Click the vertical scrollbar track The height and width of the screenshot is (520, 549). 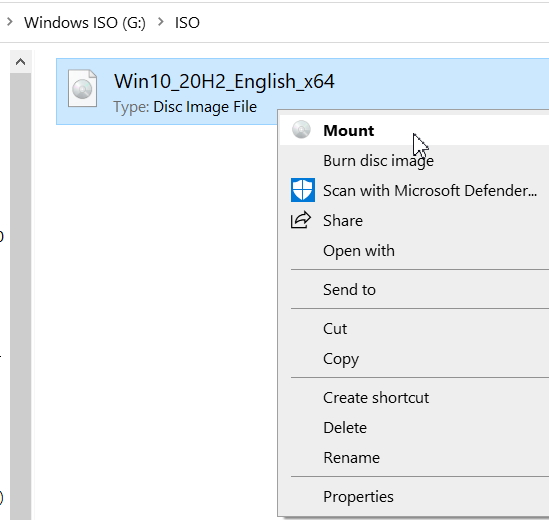point(21,297)
